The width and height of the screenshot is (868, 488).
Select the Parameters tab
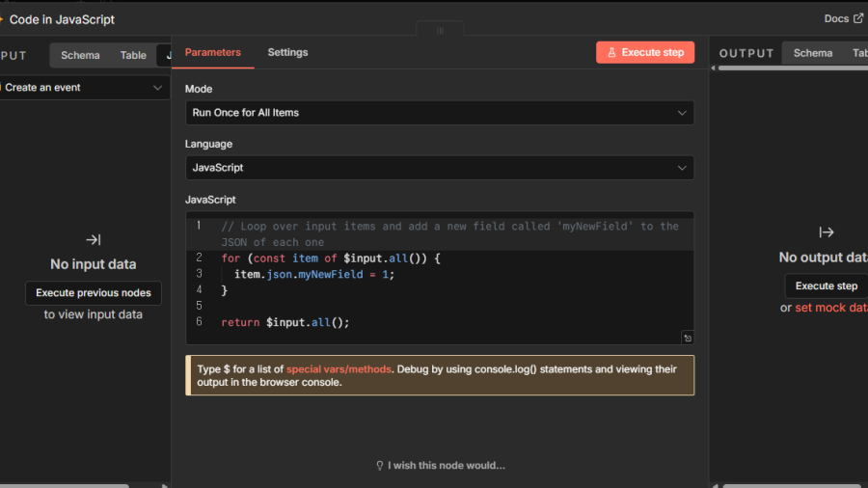(213, 52)
